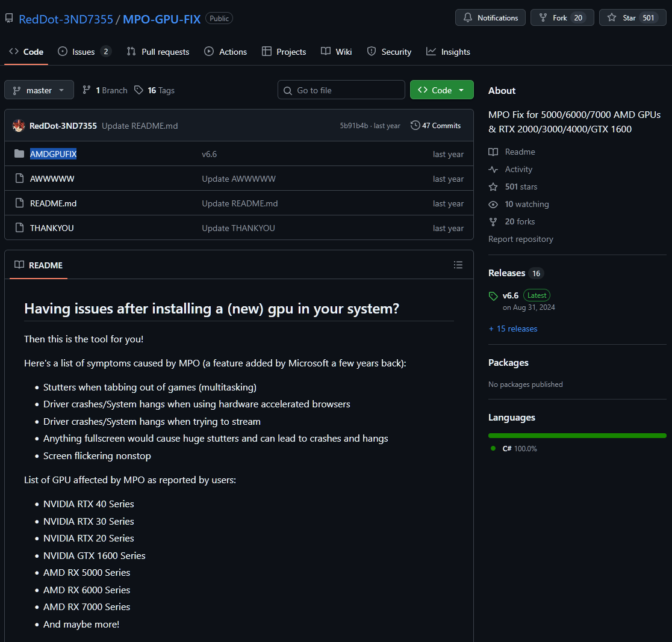Screen dimensions: 672x642
Task: Click the branch icon beside 1 Branch
Action: pyautogui.click(x=87, y=90)
